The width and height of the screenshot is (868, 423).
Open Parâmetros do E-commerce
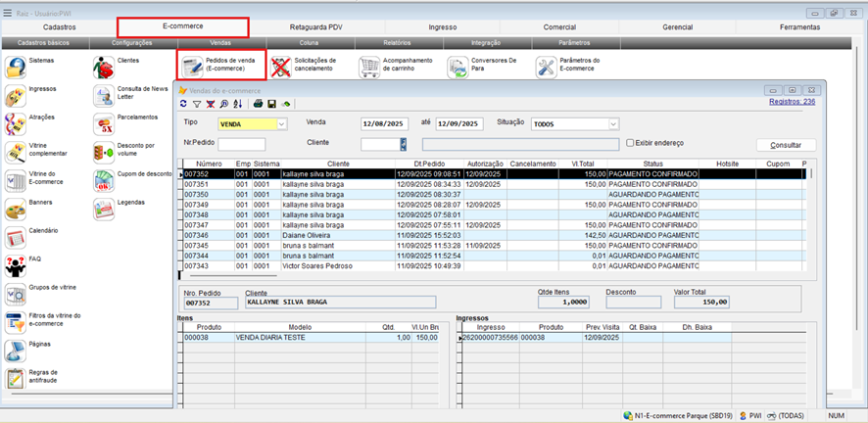pyautogui.click(x=547, y=67)
